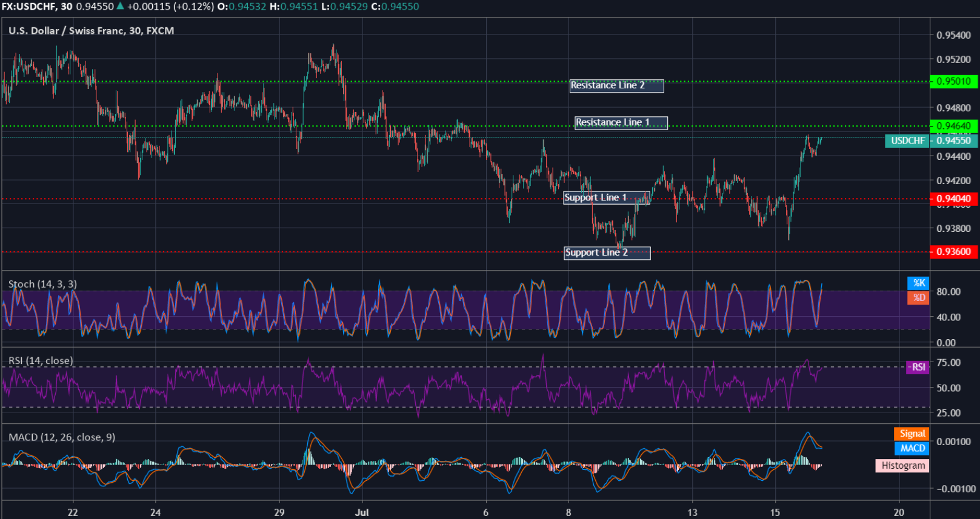This screenshot has width=980, height=519.
Task: Click the 0.93600 red price tag
Action: pyautogui.click(x=953, y=251)
